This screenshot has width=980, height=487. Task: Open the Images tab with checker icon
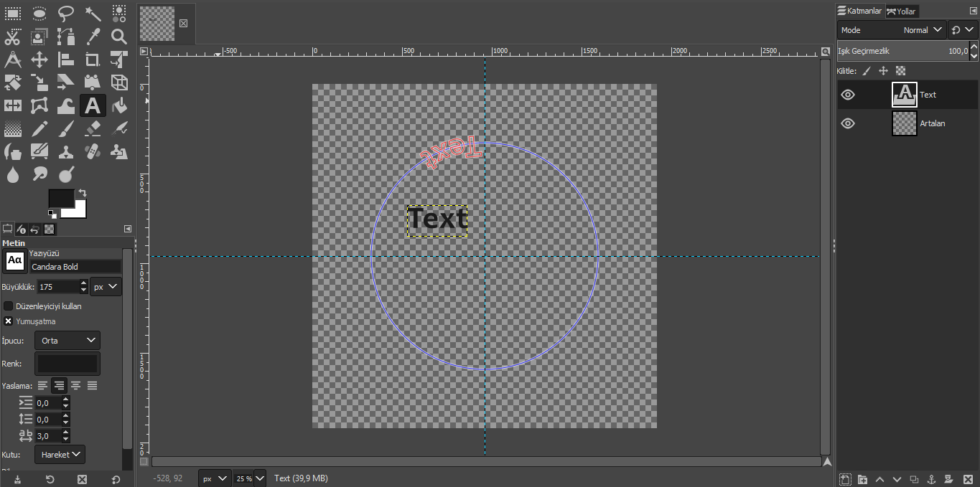[x=50, y=230]
